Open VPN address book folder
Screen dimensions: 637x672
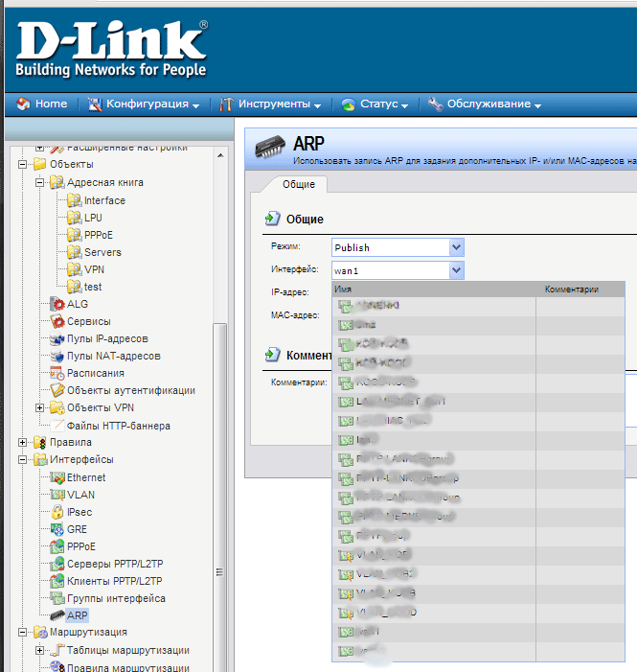click(x=94, y=269)
